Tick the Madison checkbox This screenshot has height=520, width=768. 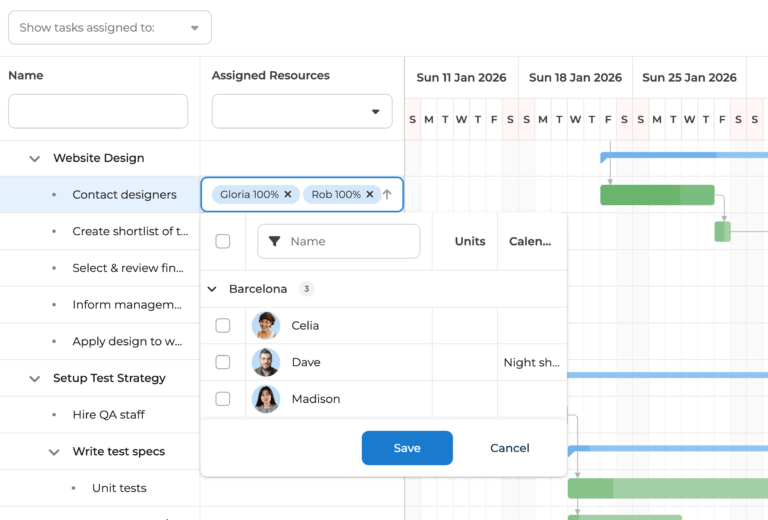pos(223,399)
